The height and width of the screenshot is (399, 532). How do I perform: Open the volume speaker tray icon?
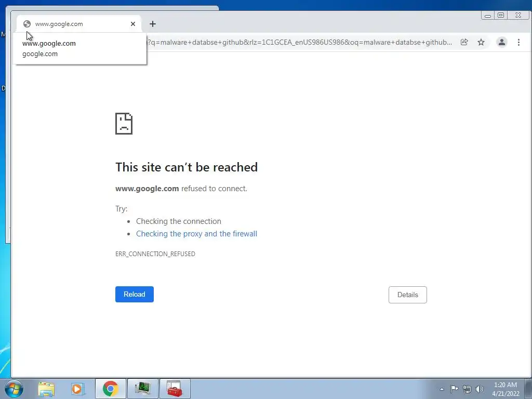480,389
